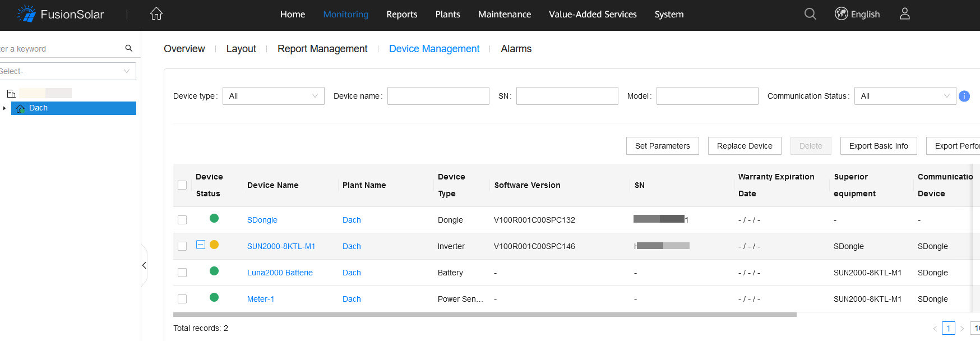
Task: Check the SDongle row checkbox
Action: coord(182,220)
